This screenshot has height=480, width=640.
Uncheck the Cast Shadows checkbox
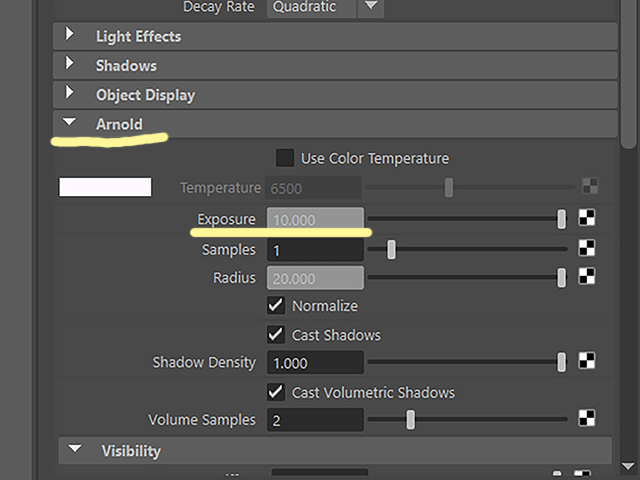(276, 334)
